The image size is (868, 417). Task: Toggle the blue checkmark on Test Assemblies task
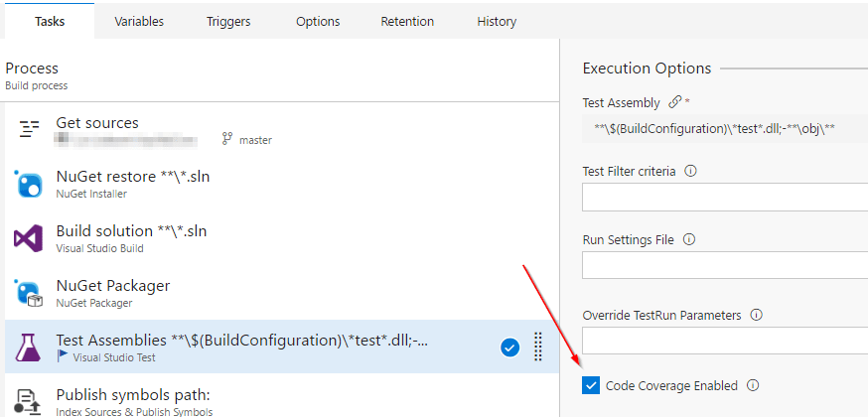tap(510, 347)
